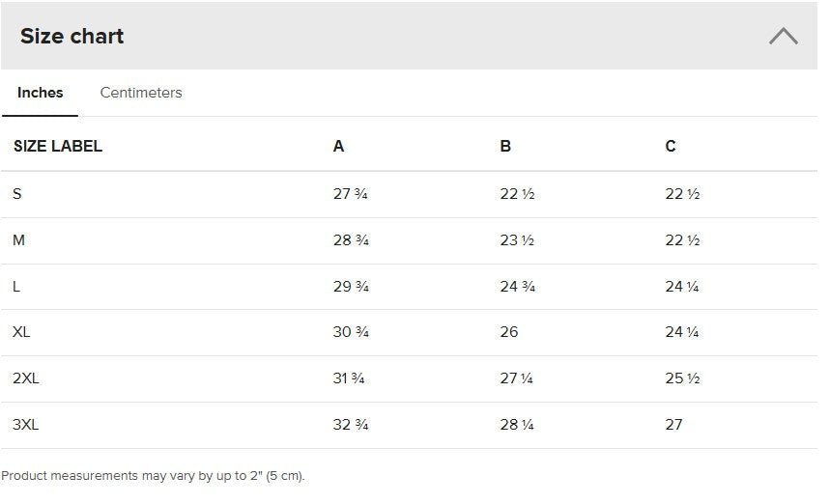Select the S size row label

pos(17,194)
